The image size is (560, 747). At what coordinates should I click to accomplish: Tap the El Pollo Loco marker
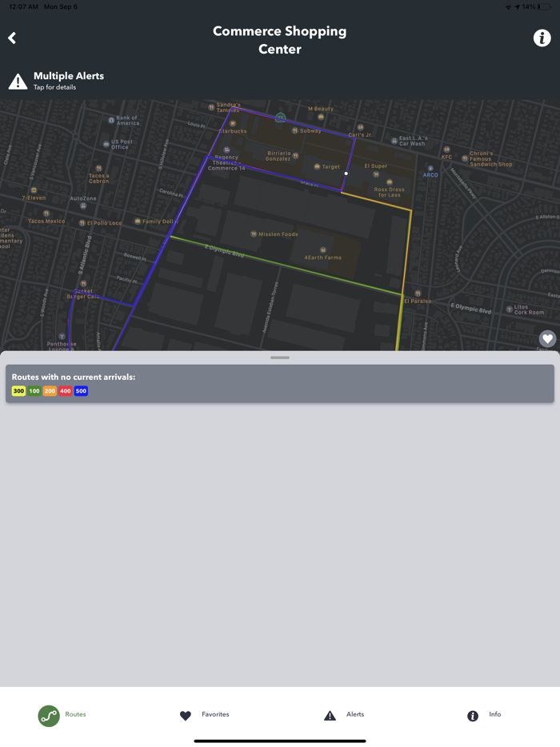pyautogui.click(x=82, y=223)
